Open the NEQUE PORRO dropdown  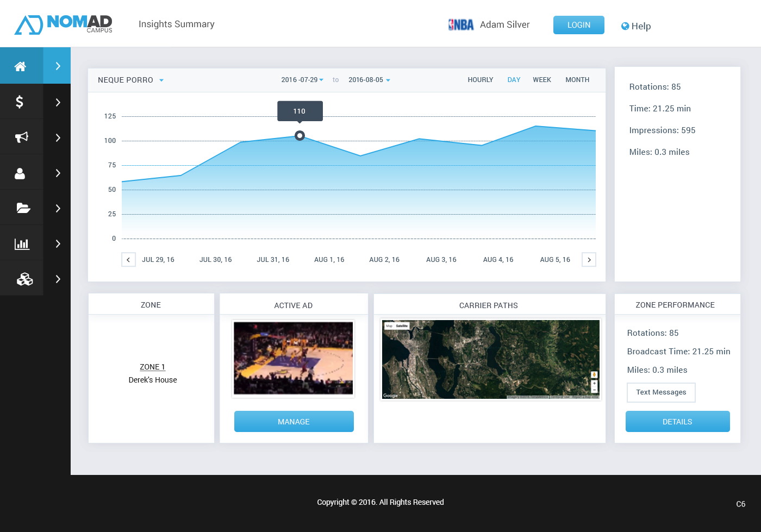pos(130,80)
